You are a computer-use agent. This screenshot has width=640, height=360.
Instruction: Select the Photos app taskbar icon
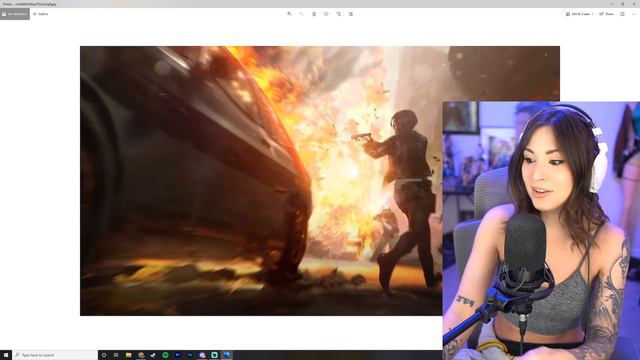[227, 355]
